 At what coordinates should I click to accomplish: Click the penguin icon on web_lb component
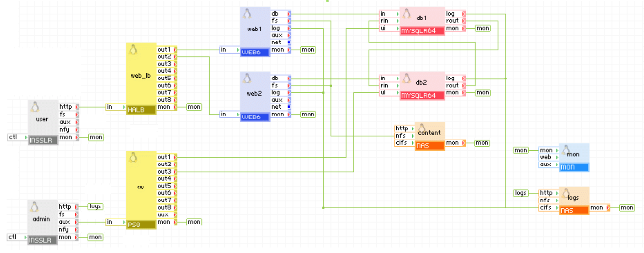point(133,50)
